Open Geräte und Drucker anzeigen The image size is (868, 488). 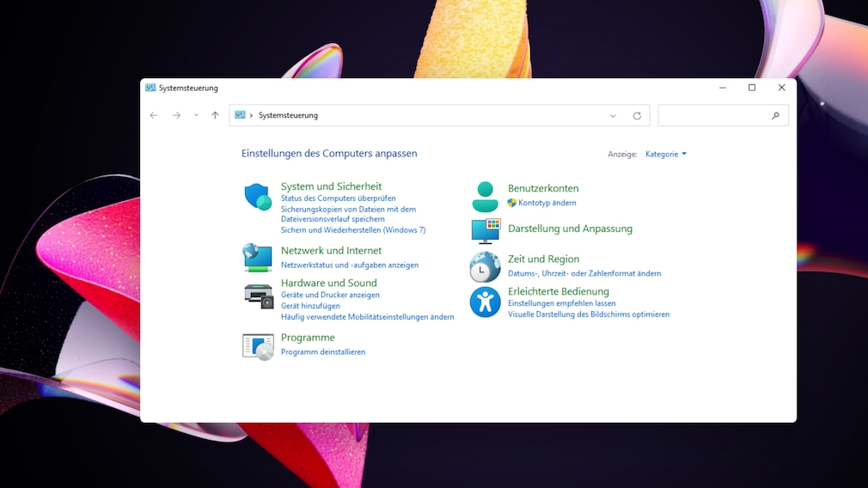click(x=330, y=295)
